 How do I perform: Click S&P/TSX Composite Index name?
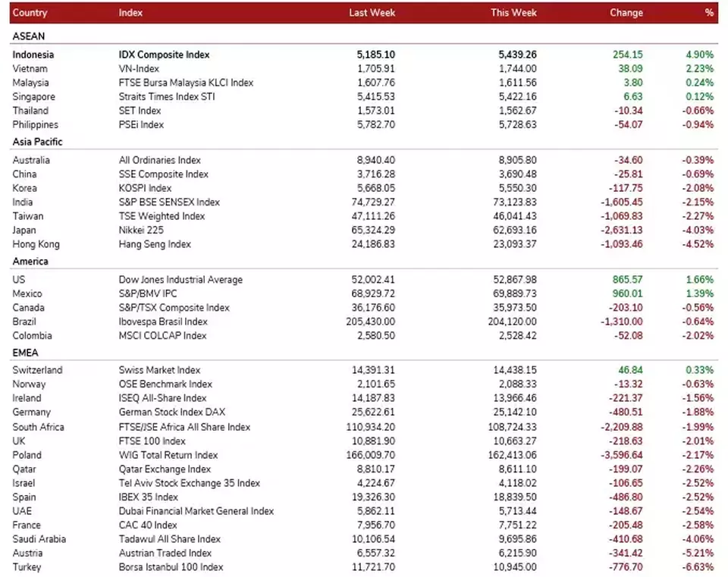174,307
